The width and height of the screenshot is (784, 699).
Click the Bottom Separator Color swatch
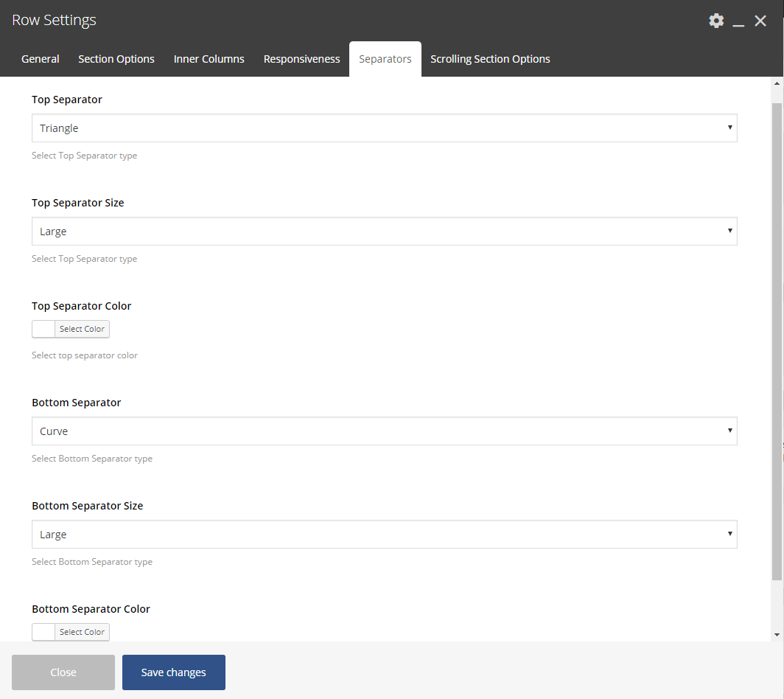point(43,632)
